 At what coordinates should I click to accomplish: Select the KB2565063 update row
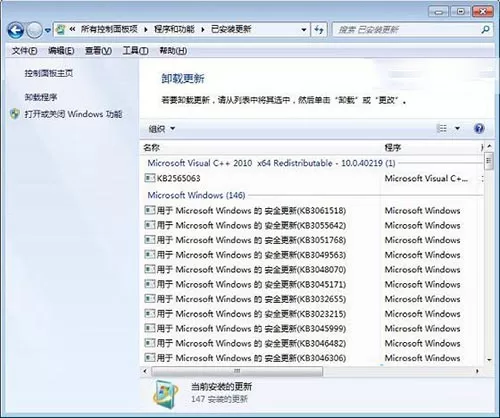[313, 178]
